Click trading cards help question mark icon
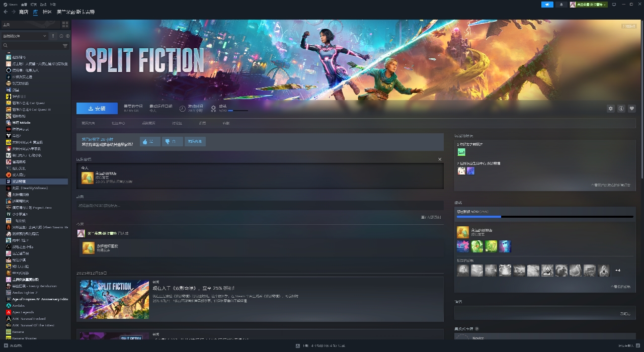The image size is (644, 352). point(476,329)
